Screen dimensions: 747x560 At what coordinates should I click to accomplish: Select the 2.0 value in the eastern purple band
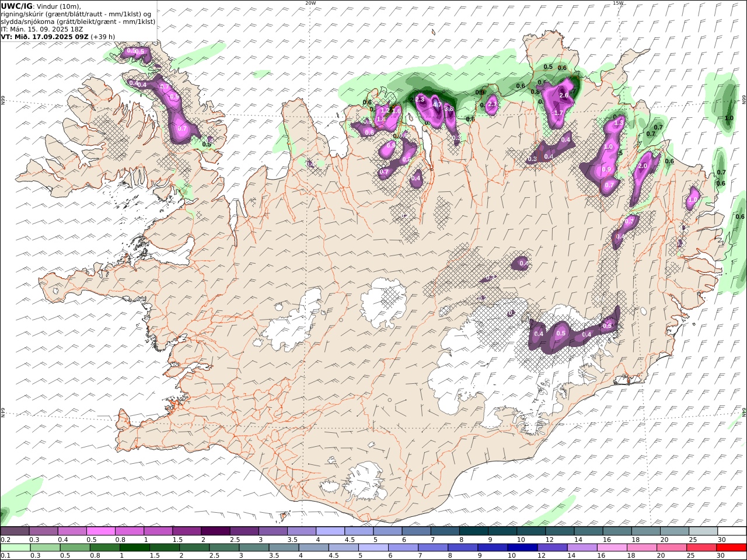[643, 166]
